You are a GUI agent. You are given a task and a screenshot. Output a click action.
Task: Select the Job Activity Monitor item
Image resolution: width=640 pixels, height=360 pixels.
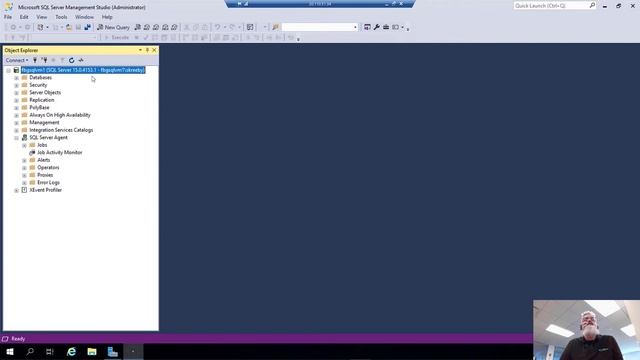[x=60, y=153]
